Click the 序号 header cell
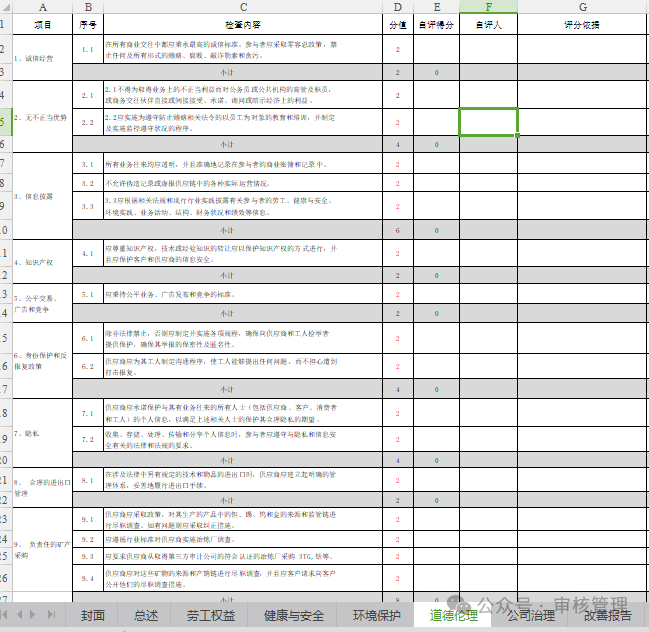 (88, 24)
